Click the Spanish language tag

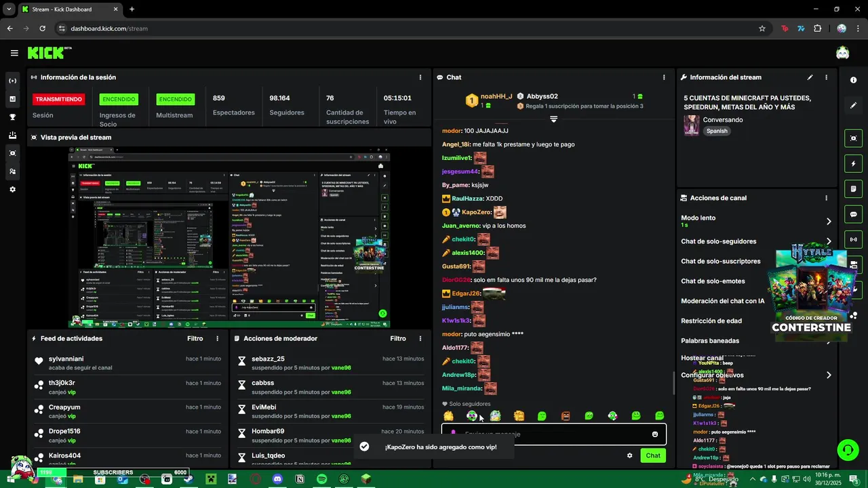tap(717, 131)
